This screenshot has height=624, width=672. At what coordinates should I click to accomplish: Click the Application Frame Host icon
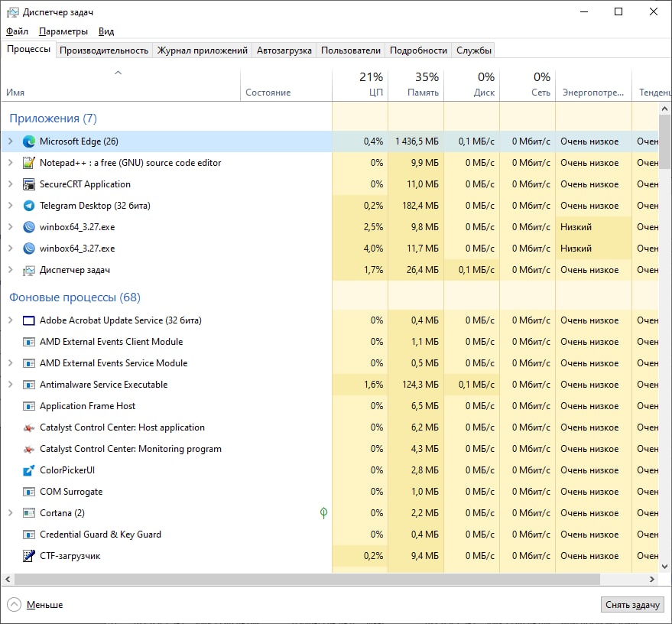click(x=29, y=406)
